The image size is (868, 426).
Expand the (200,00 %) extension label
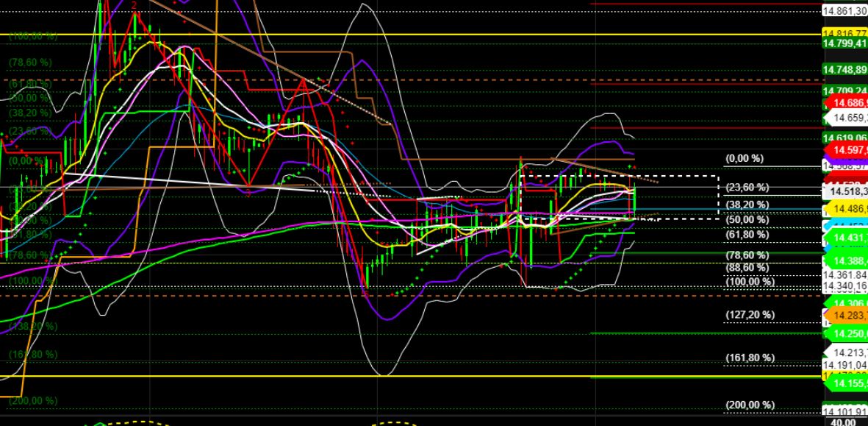pos(750,404)
